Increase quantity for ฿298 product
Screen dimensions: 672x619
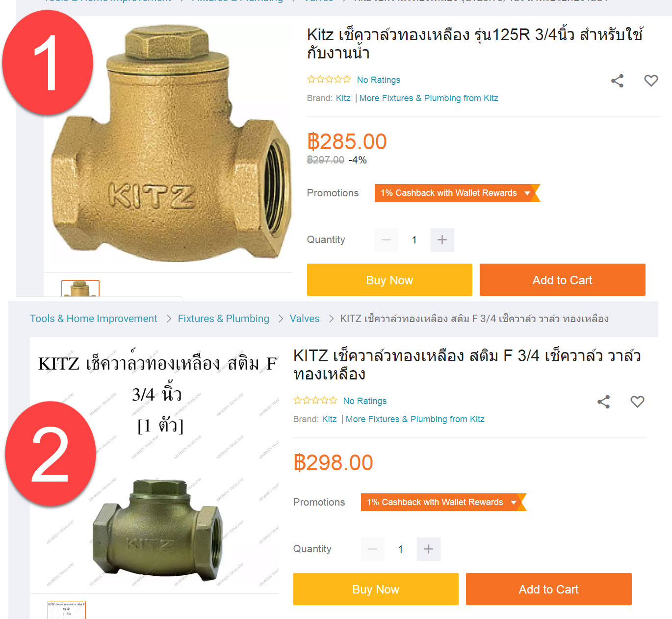pos(428,549)
